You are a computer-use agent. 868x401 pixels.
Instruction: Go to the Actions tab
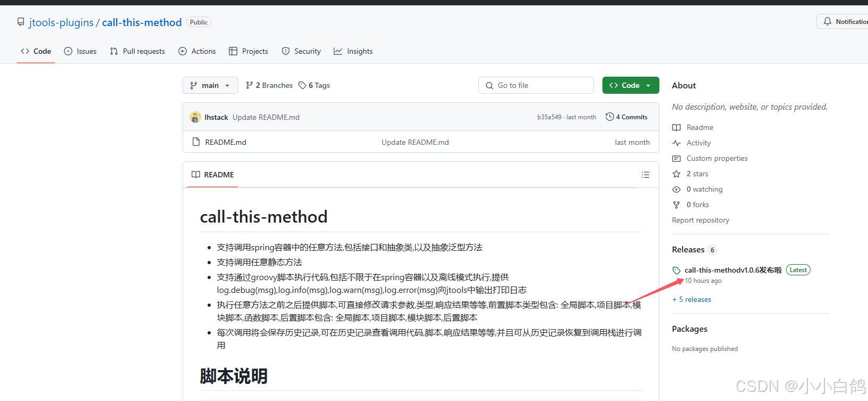(197, 51)
